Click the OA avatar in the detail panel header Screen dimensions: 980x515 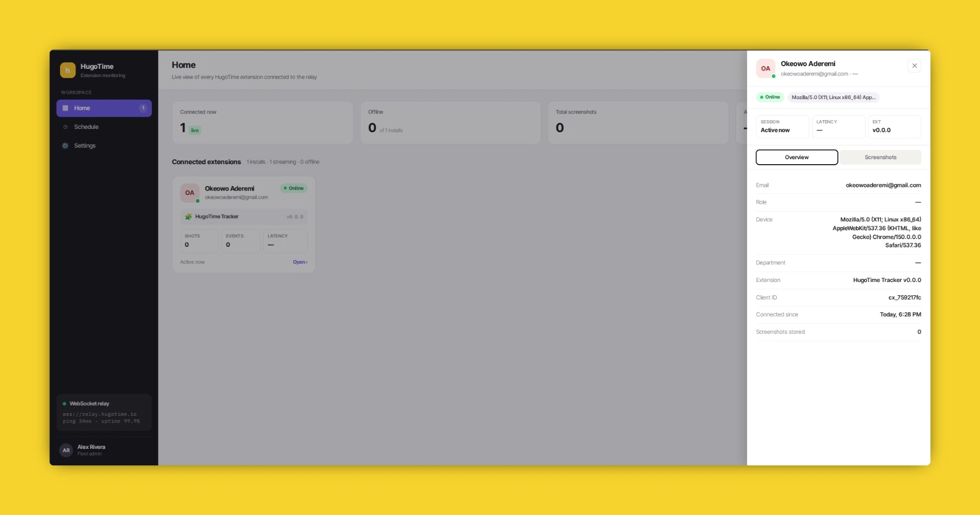[x=765, y=68]
